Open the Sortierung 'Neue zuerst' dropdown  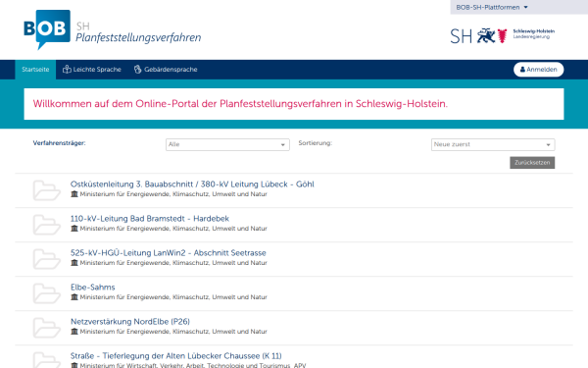point(493,144)
